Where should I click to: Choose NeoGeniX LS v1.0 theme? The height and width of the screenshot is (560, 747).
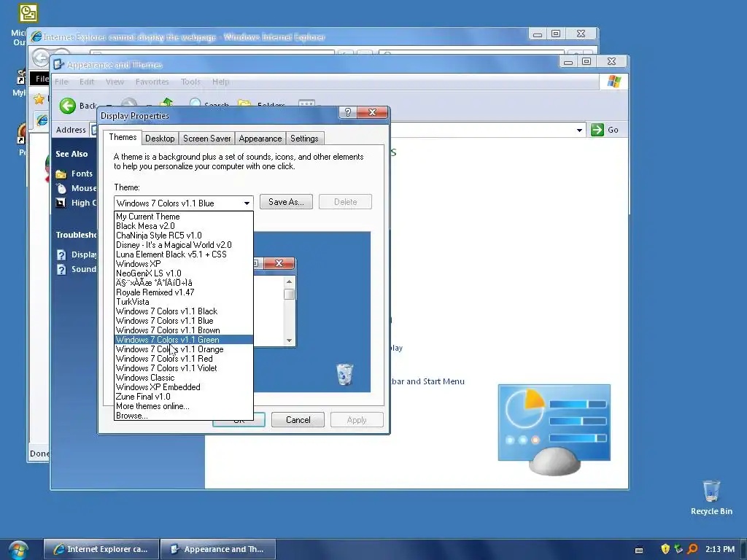183,273
